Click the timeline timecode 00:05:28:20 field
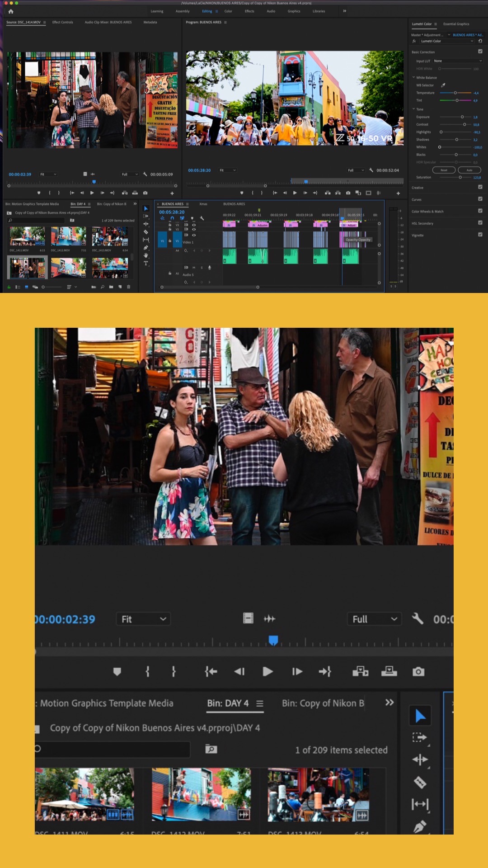The image size is (488, 868). click(x=172, y=212)
